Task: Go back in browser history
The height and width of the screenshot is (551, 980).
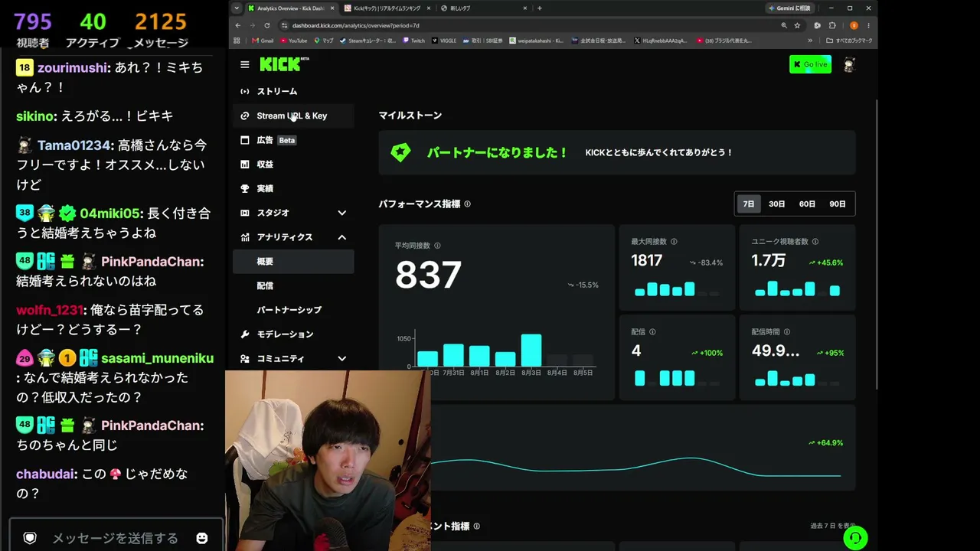Action: click(x=238, y=25)
